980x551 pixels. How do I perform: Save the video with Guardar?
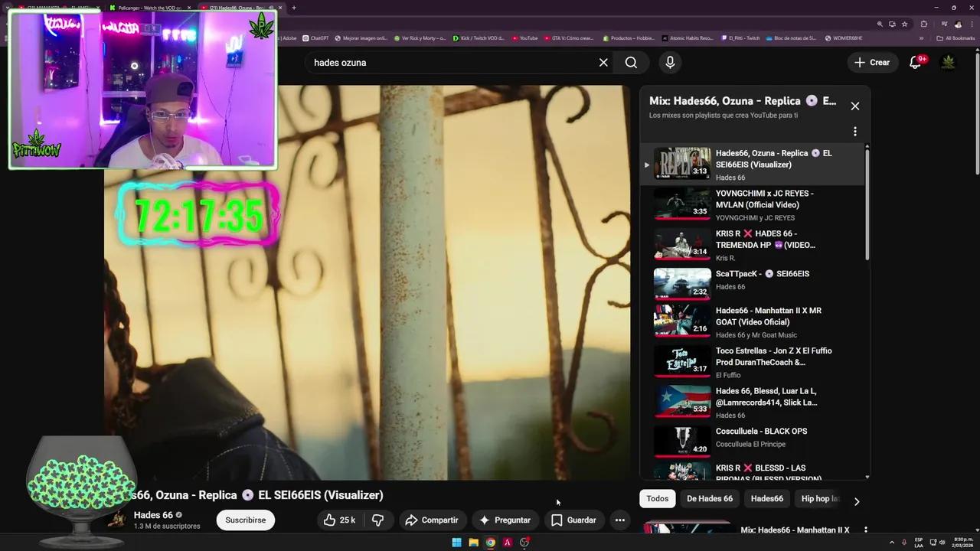point(573,520)
